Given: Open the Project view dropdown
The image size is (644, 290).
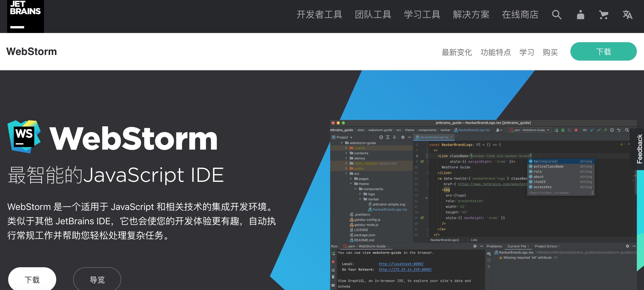Looking at the screenshot, I should (342, 137).
